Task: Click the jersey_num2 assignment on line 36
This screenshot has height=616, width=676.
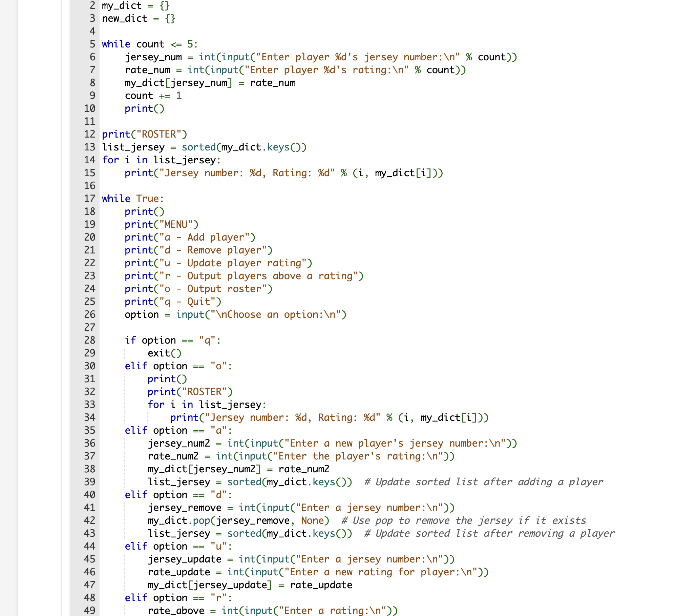Action: 178,443
